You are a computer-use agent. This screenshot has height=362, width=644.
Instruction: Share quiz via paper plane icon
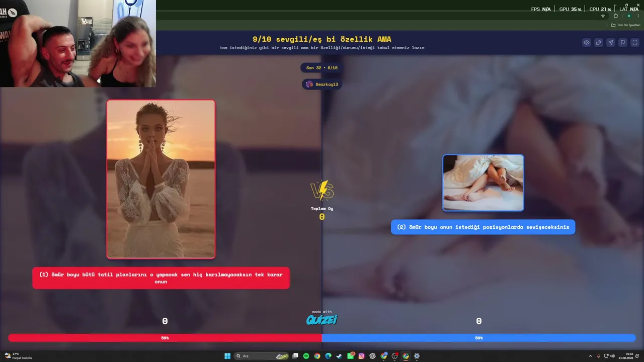click(x=611, y=43)
